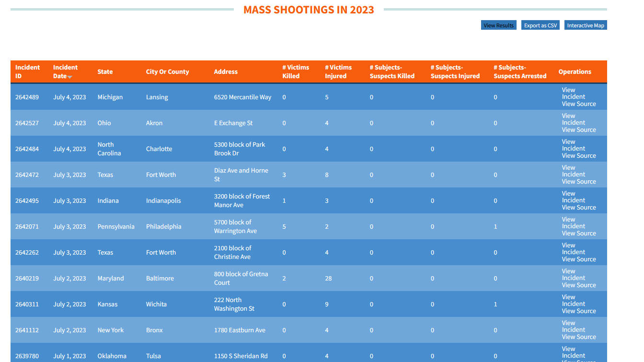View Incident for Bronx row
The image size is (644, 362).
(574, 326)
